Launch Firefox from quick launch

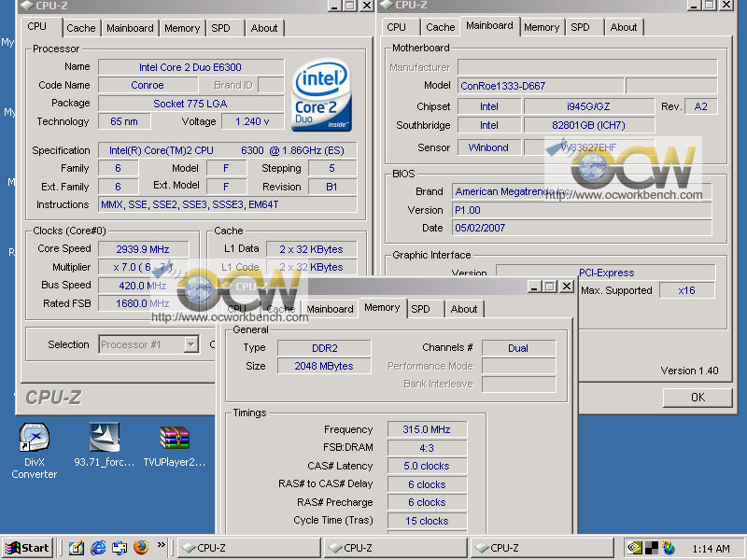(141, 547)
